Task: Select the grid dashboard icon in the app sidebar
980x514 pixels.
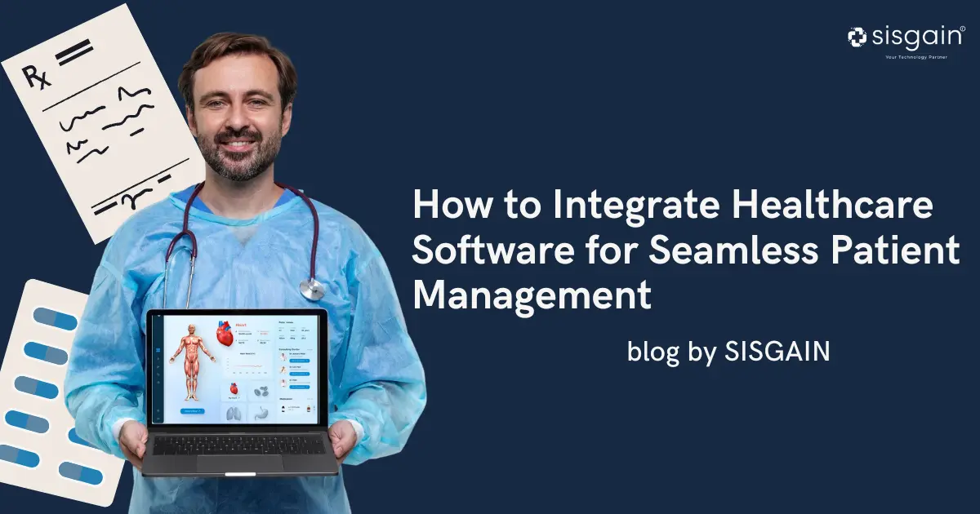Action: 158,350
